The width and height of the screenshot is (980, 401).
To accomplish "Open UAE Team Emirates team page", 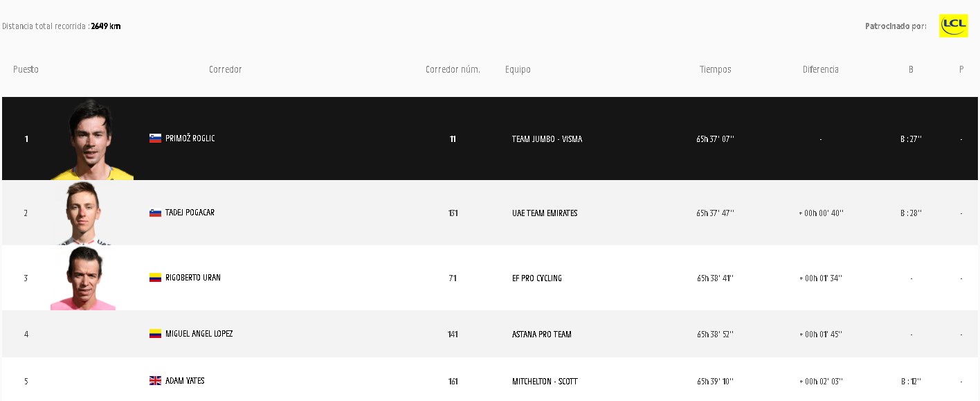I will point(545,213).
